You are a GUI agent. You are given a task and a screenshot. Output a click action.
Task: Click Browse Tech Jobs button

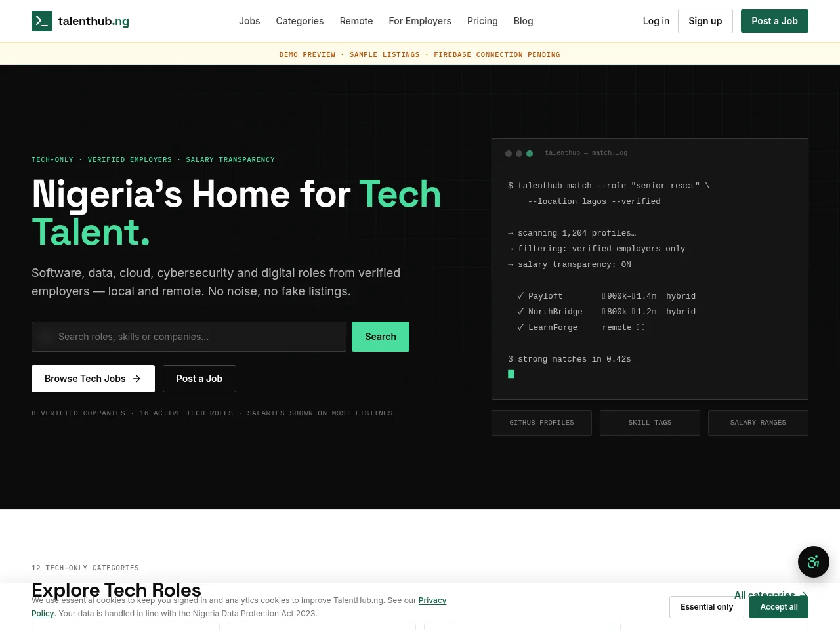click(93, 379)
